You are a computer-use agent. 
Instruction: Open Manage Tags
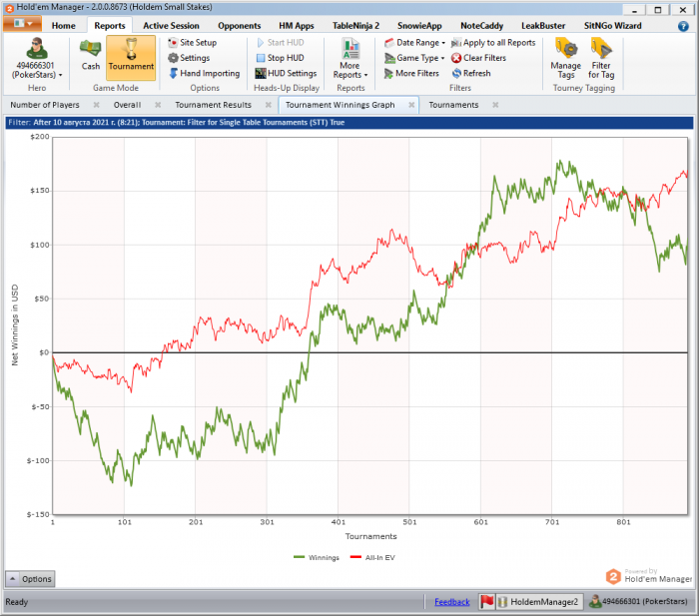[x=566, y=58]
